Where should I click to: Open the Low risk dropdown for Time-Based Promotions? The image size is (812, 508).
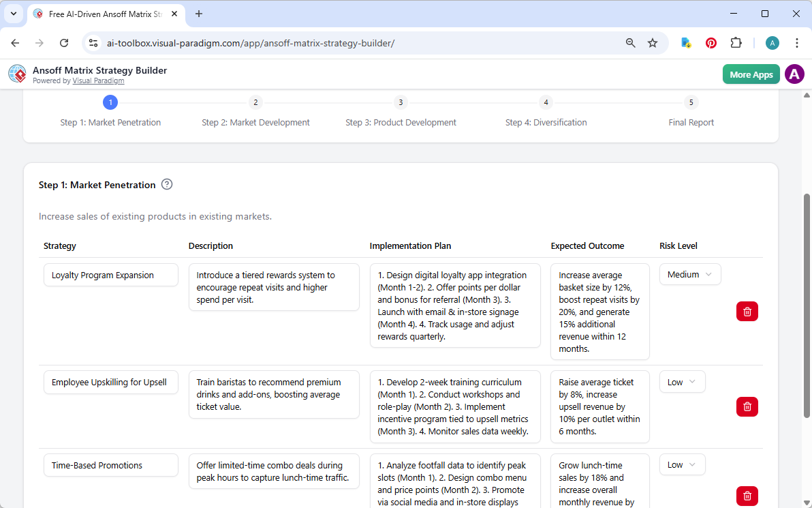pos(682,464)
